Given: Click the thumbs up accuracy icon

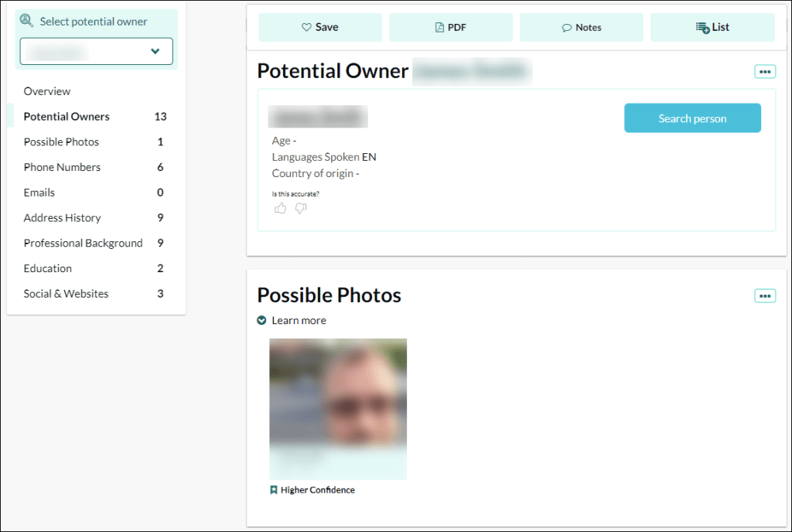Looking at the screenshot, I should 280,208.
